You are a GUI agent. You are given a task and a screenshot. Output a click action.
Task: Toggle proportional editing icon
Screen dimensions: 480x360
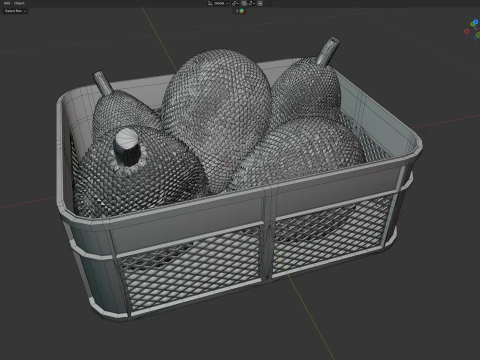pos(260,3)
